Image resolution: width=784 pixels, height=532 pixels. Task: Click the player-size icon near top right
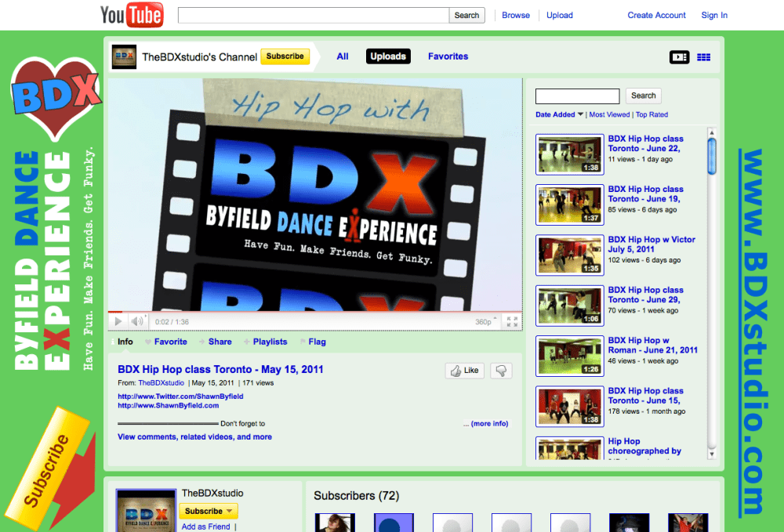click(679, 56)
